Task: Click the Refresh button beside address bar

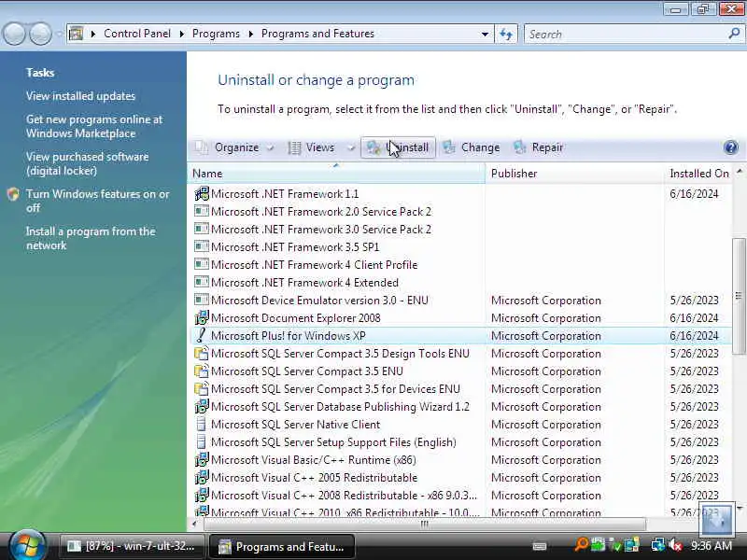Action: tap(506, 34)
